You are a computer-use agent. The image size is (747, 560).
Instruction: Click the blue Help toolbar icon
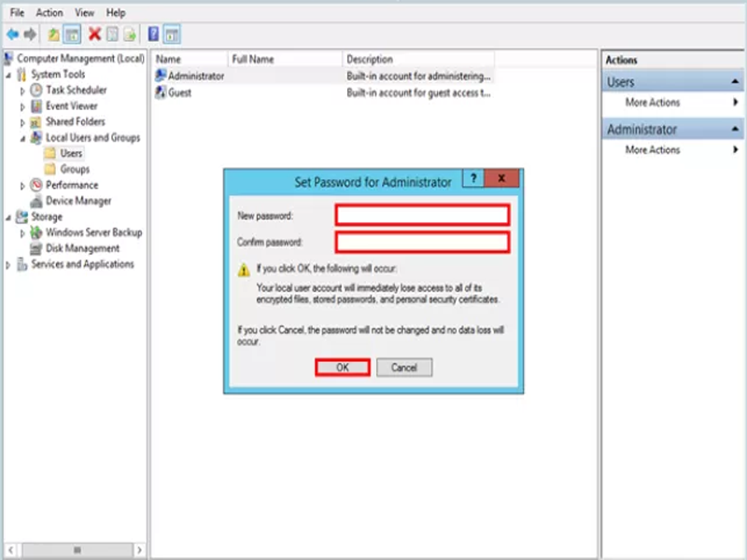click(153, 35)
